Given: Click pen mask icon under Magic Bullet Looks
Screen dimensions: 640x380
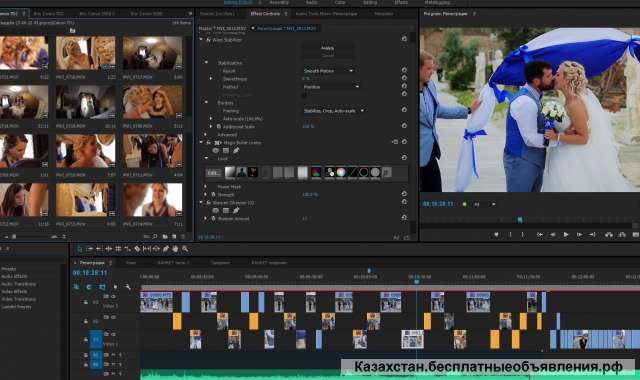Looking at the screenshot, I should pyautogui.click(x=236, y=151).
